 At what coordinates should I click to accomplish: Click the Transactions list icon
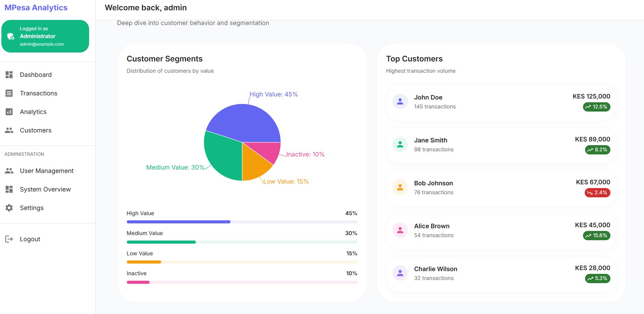(x=9, y=93)
